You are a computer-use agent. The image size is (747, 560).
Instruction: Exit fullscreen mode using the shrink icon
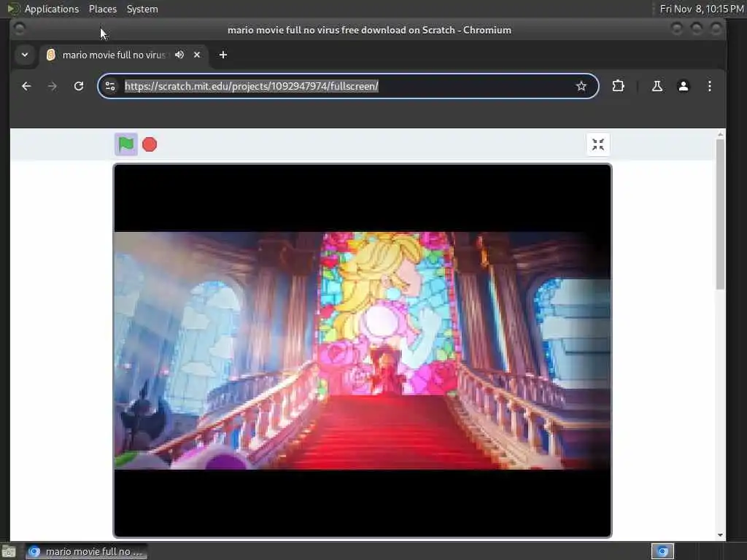tap(598, 144)
